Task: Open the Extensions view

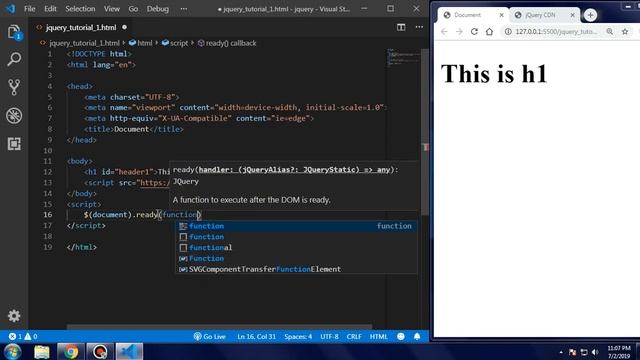Action: (14, 144)
